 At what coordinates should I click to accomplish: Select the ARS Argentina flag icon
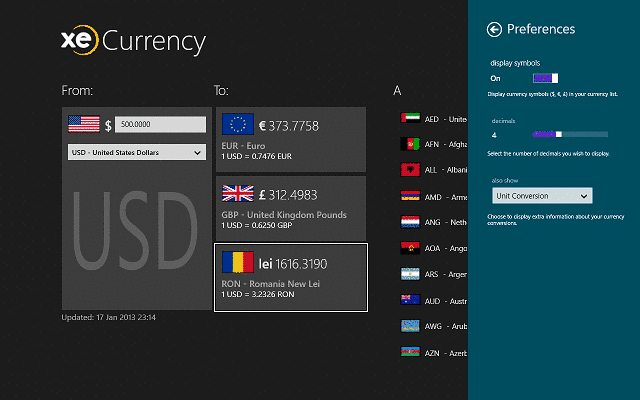410,274
